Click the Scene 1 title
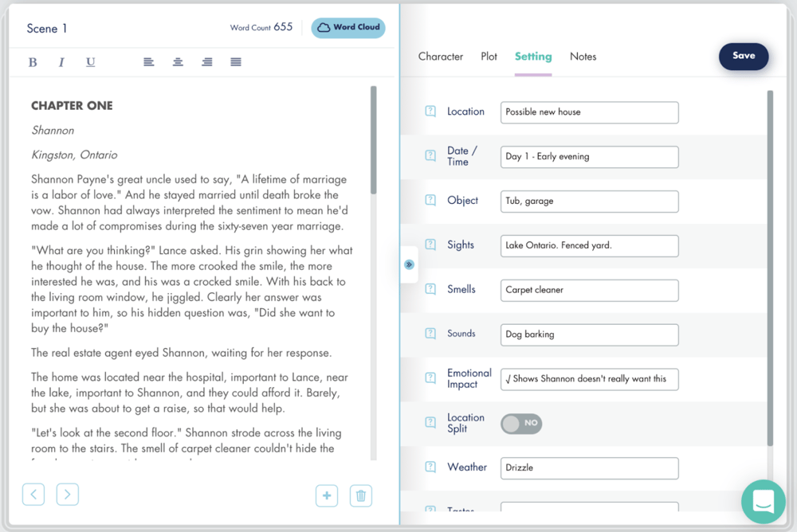This screenshot has width=797, height=532. pyautogui.click(x=47, y=29)
